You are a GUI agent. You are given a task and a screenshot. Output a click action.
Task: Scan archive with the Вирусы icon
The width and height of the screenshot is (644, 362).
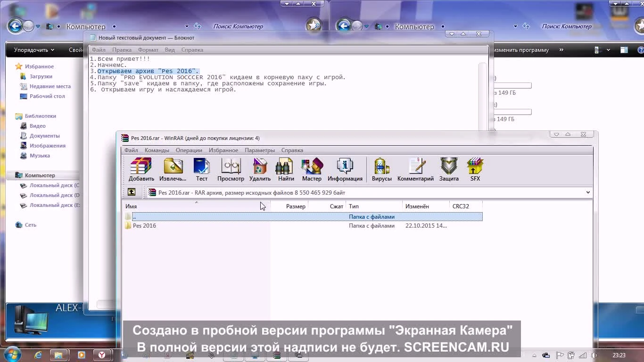click(x=381, y=170)
